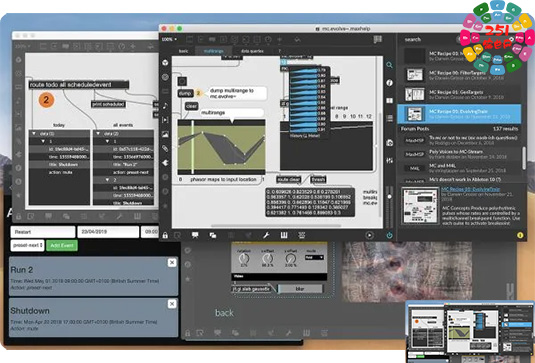Screen dimensions: 535x363
Task: Open the Reference info icon in right sidebar
Action: pyautogui.click(x=389, y=83)
